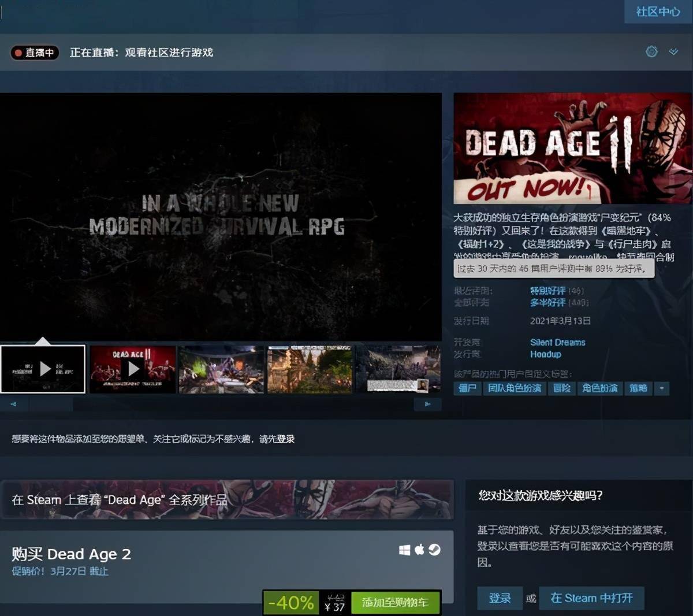Open broadcast settings gear icon

651,51
